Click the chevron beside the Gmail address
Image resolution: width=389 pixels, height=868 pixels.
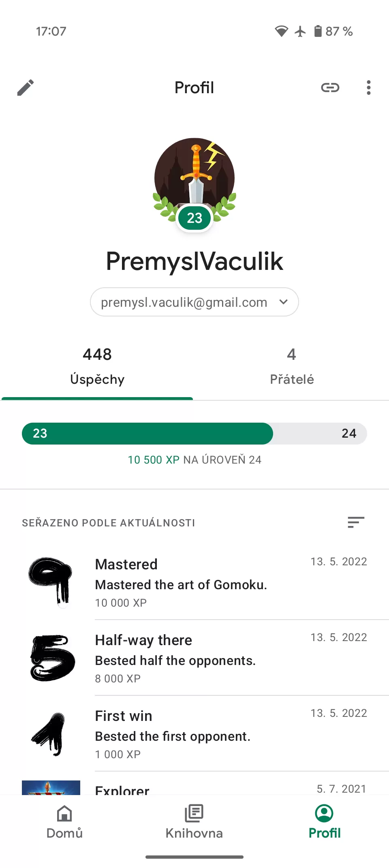pos(284,302)
